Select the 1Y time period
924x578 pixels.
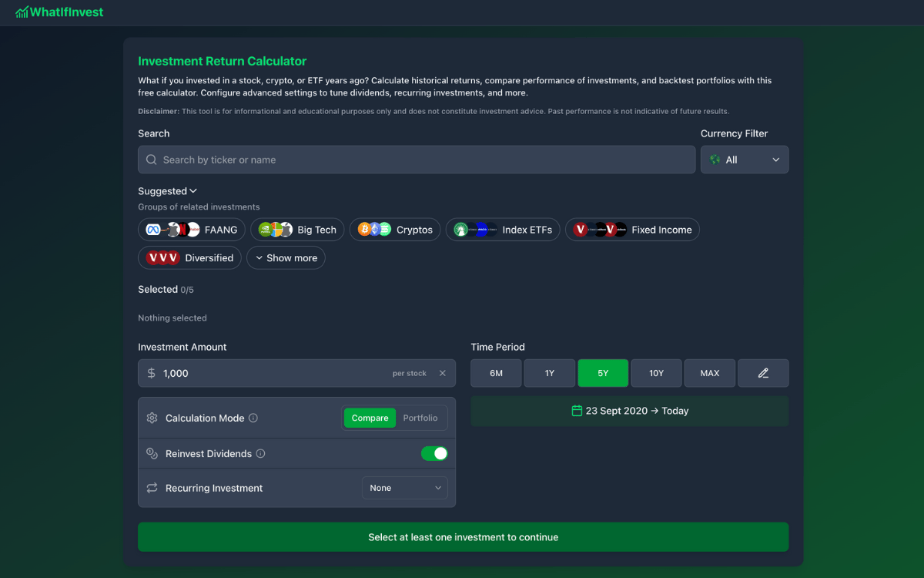click(550, 373)
